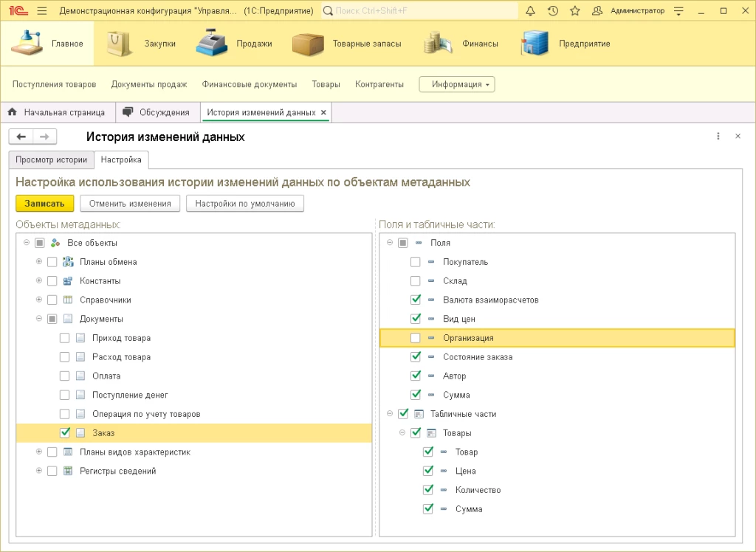
Task: Collapse the Поля node
Action: [x=390, y=243]
